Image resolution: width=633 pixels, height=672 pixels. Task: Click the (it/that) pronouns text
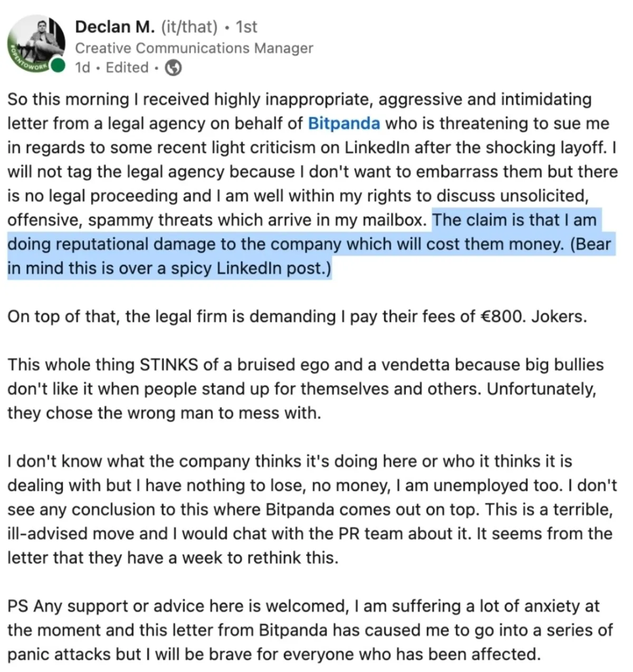(x=189, y=26)
